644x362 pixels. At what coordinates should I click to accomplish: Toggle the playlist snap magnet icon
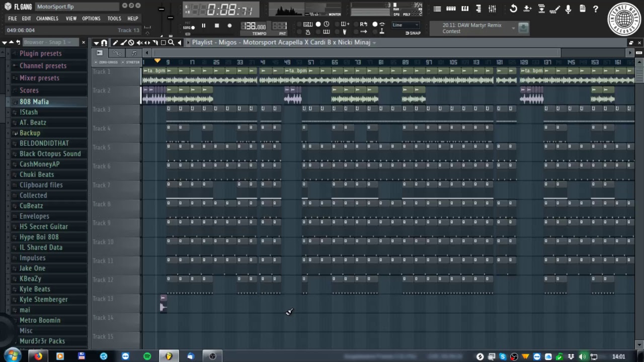[104, 43]
